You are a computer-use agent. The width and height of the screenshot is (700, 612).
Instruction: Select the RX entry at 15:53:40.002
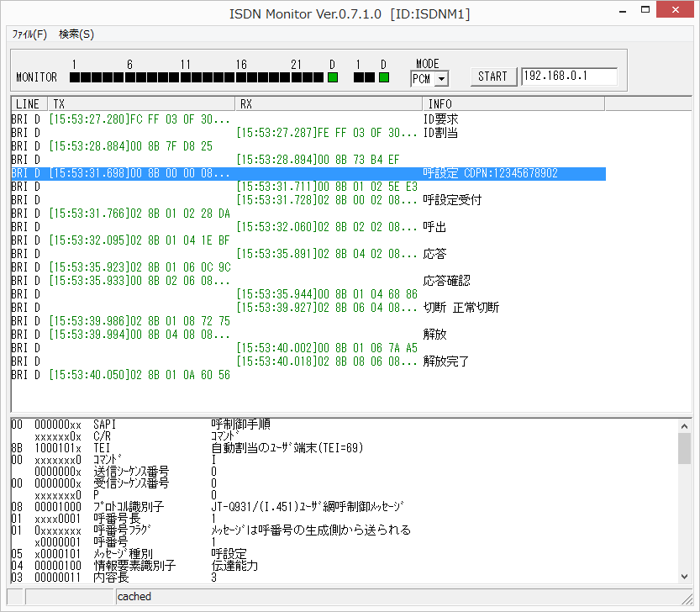pyautogui.click(x=327, y=347)
